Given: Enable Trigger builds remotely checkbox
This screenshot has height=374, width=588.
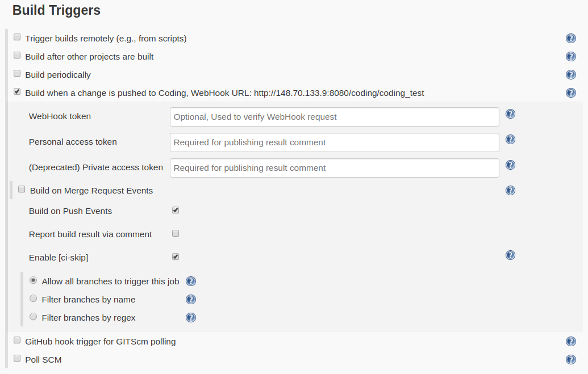Looking at the screenshot, I should pos(17,37).
